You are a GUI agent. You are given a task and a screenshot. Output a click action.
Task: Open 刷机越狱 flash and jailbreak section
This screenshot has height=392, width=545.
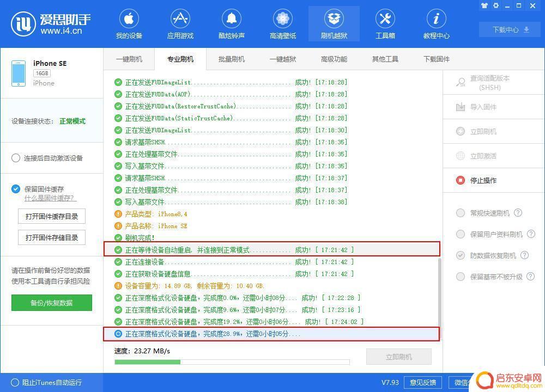(334, 24)
